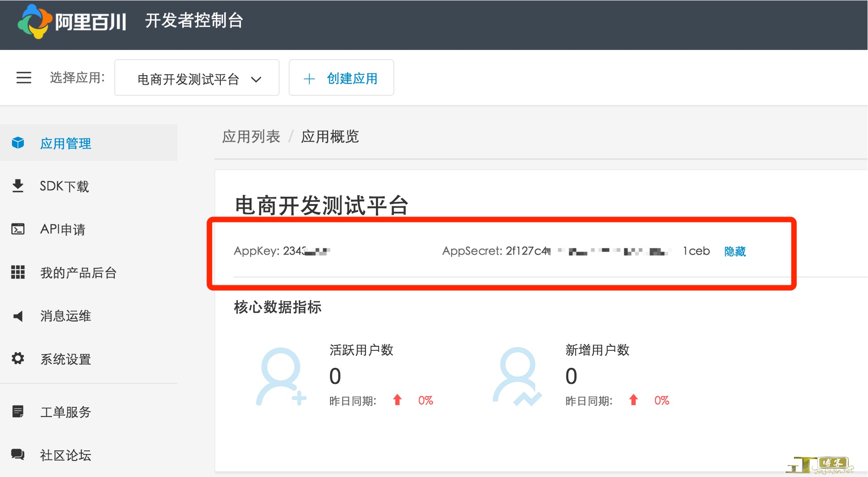Hide the AppSecret via 隐藏 link

click(735, 251)
